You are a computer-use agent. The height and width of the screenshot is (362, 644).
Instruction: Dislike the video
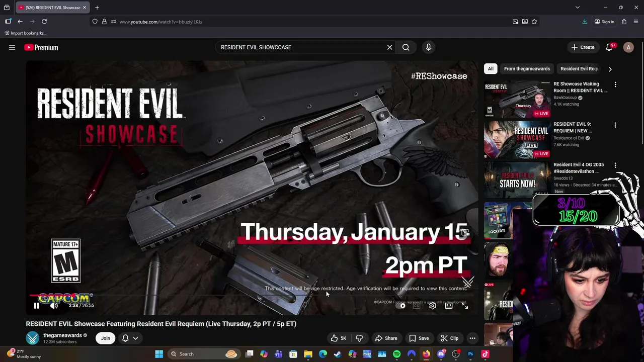coord(359,338)
